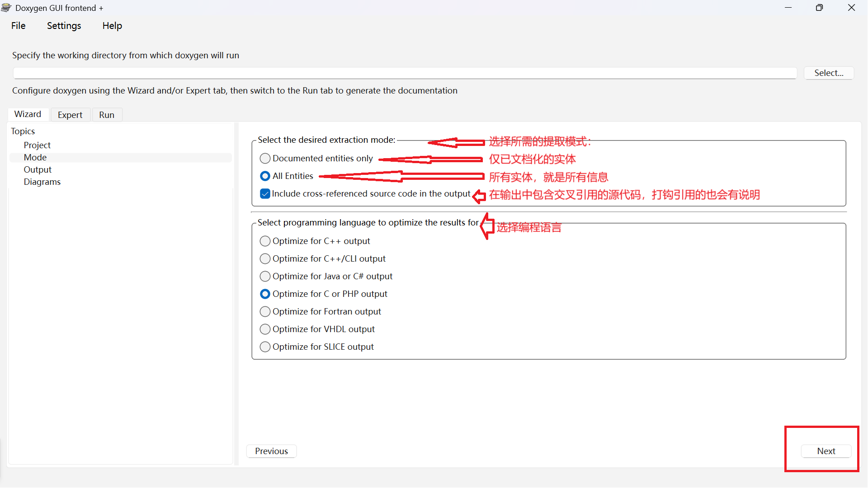868x488 pixels.
Task: Choose Optimize for C++ output
Action: [265, 241]
